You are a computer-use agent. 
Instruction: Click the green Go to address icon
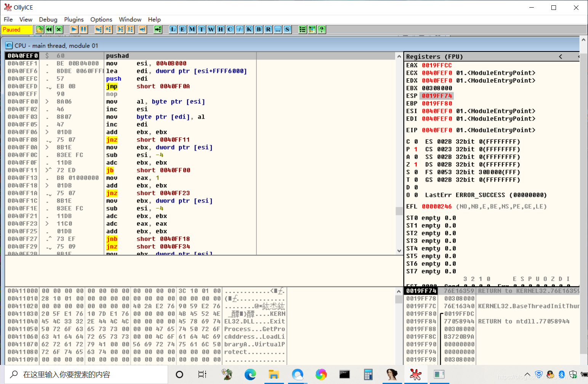[x=158, y=29]
